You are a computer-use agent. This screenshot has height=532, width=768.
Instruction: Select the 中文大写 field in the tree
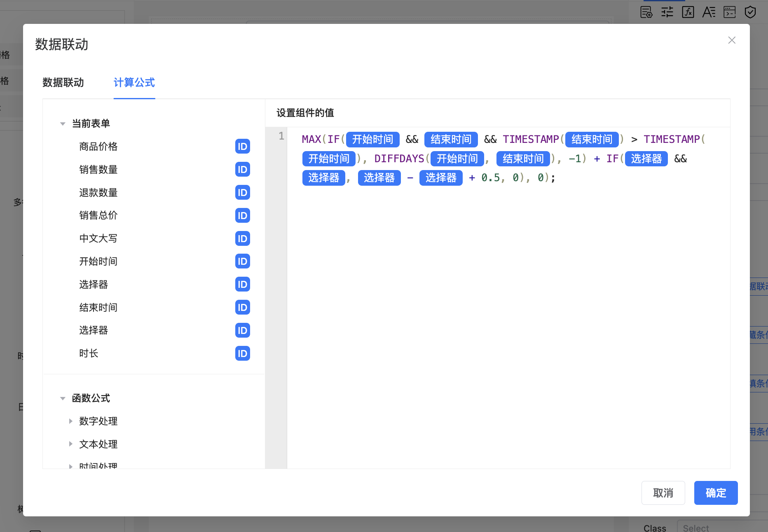point(98,238)
